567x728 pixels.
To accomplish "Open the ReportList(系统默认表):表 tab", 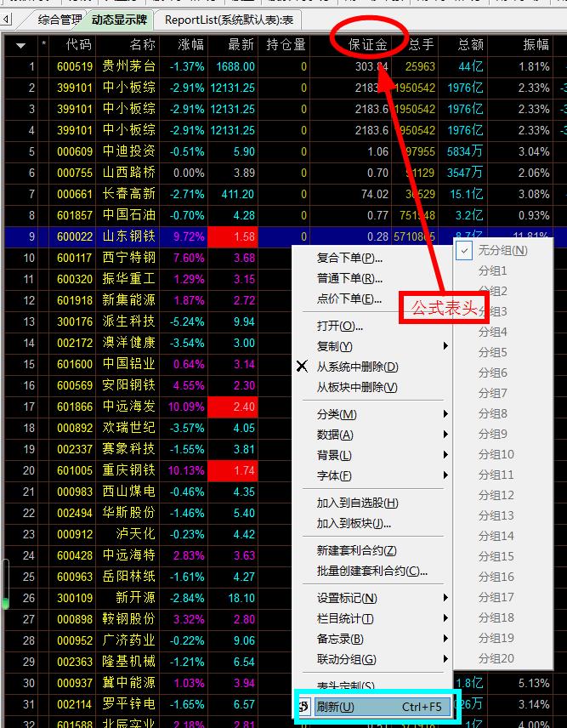I will (230, 20).
